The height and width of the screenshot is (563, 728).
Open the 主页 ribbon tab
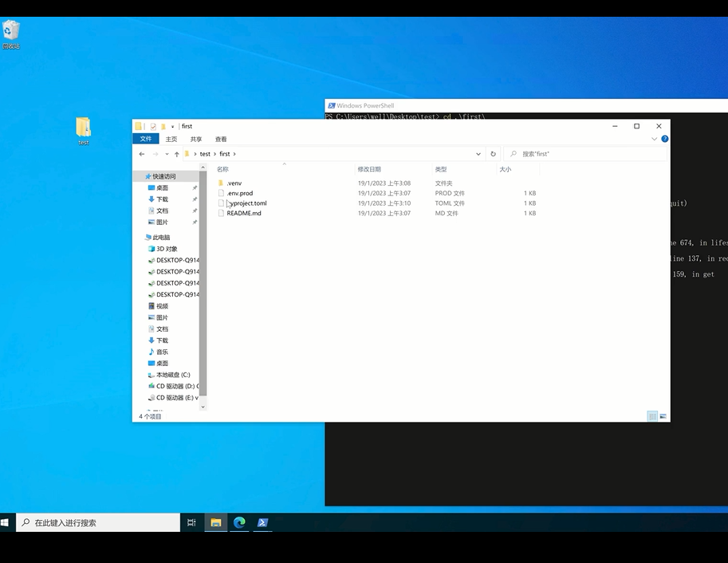(x=171, y=139)
